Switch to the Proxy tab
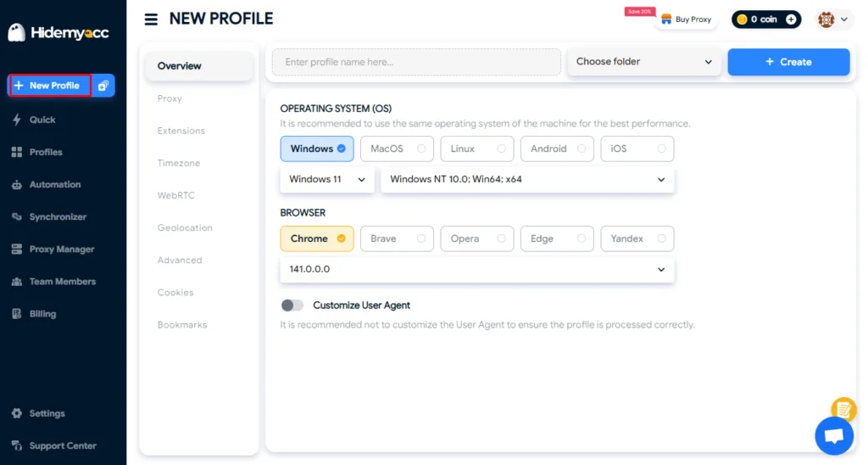Image resolution: width=868 pixels, height=465 pixels. pyautogui.click(x=170, y=98)
